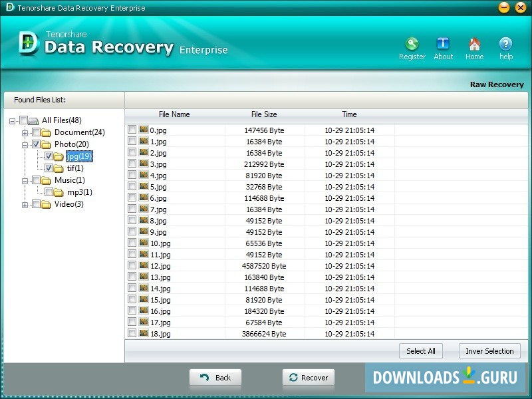The height and width of the screenshot is (399, 532).
Task: Check the box next to 0.jpg
Action: [132, 130]
